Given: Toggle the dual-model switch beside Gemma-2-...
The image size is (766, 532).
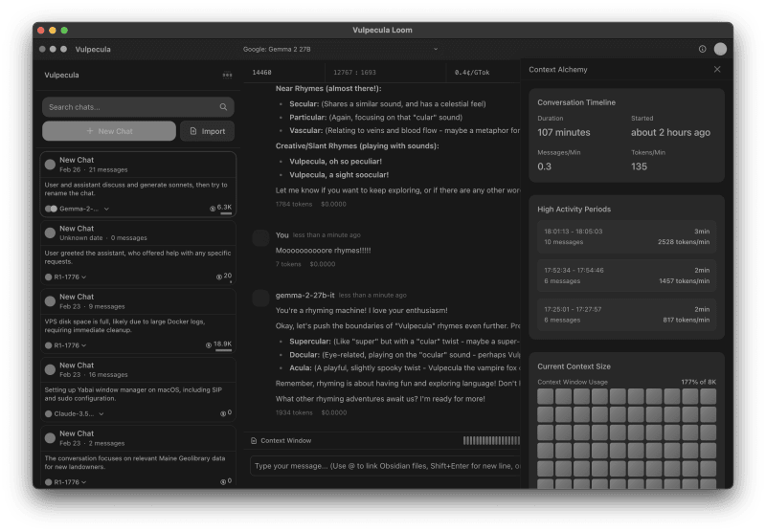Looking at the screenshot, I should coord(51,209).
